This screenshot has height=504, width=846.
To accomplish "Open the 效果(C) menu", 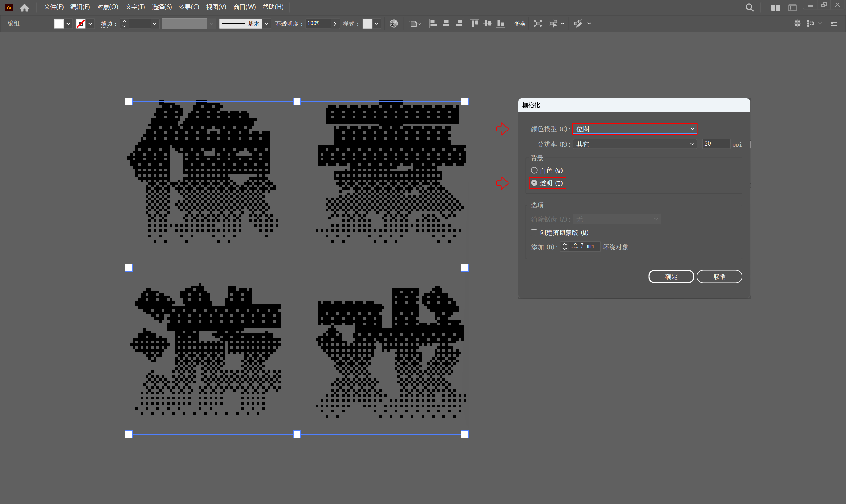I will tap(189, 7).
